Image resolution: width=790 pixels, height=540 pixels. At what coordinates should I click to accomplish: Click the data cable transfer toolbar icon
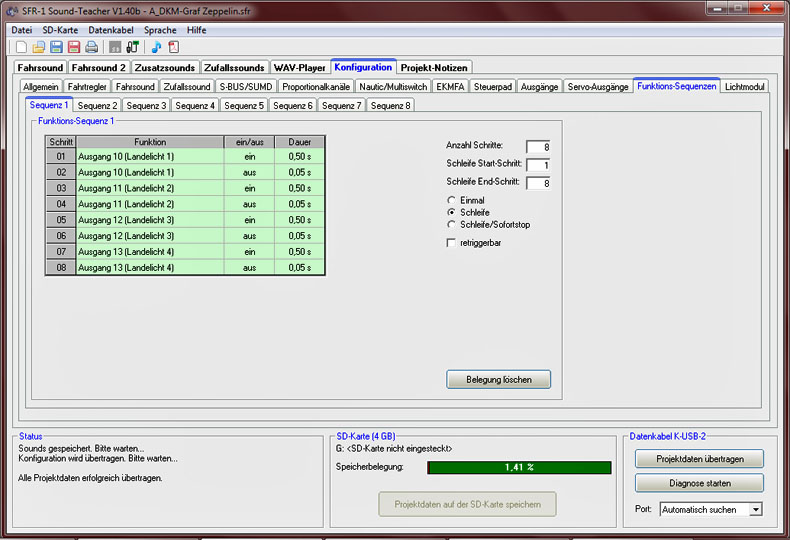click(132, 47)
